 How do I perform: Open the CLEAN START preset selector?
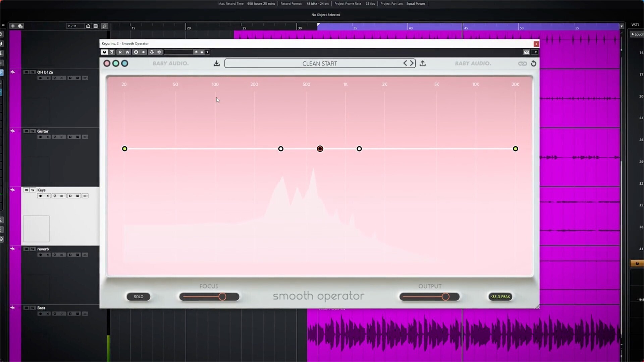320,63
